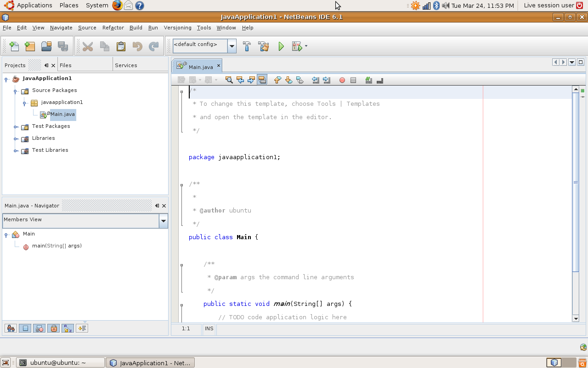The width and height of the screenshot is (588, 368).
Task: Select Main.java in Projects tree
Action: coord(62,114)
